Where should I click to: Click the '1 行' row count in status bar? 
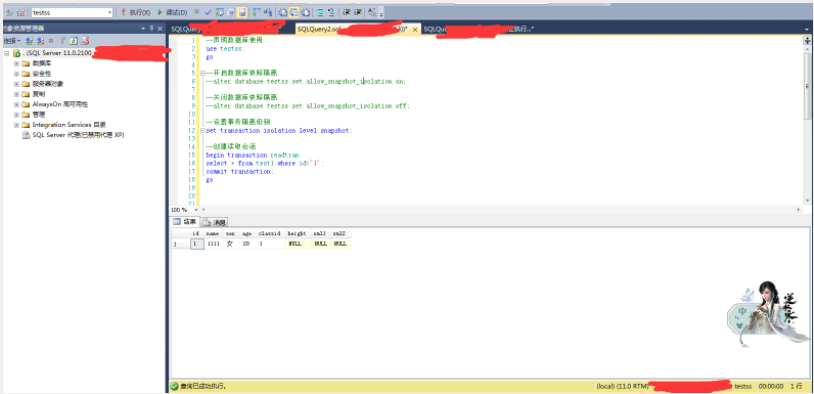pos(796,386)
